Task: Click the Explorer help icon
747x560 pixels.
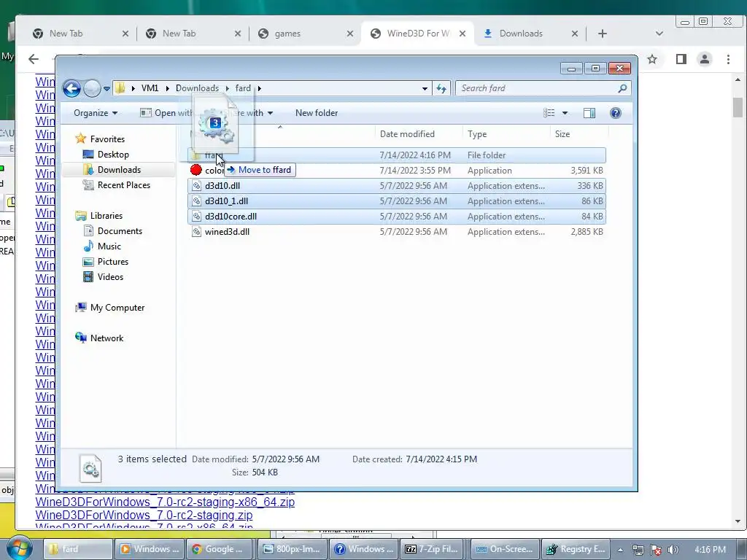Action: (616, 113)
